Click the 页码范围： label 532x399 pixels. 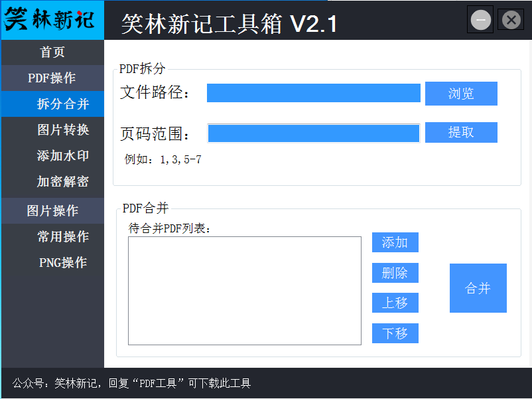click(155, 134)
